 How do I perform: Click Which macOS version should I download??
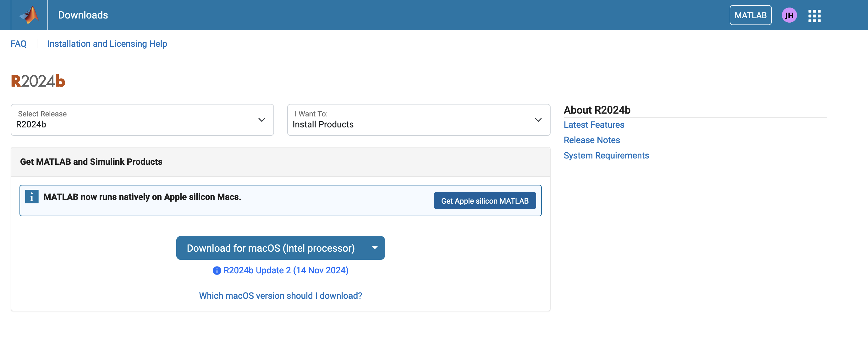280,295
